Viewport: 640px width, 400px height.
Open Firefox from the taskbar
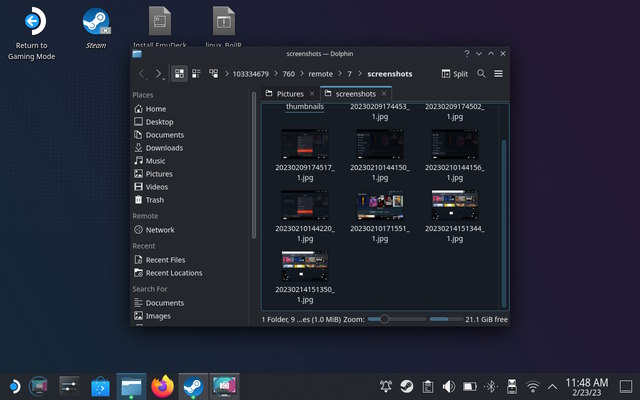coord(162,386)
